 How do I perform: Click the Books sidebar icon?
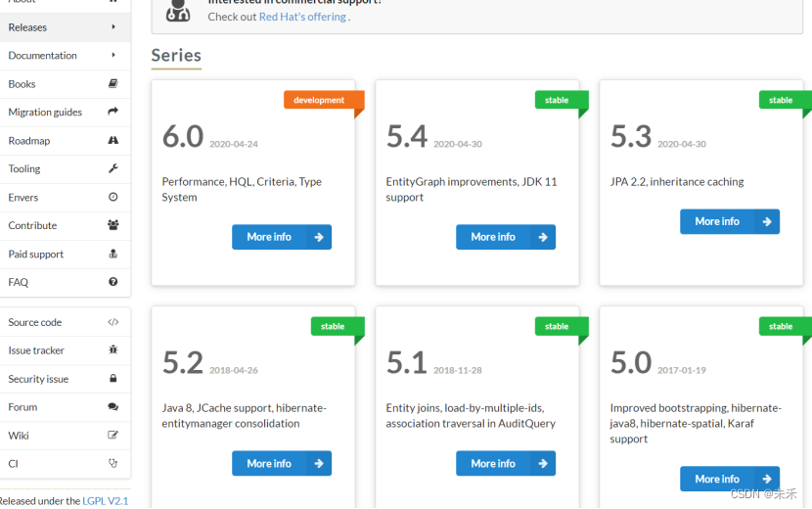[x=113, y=83]
